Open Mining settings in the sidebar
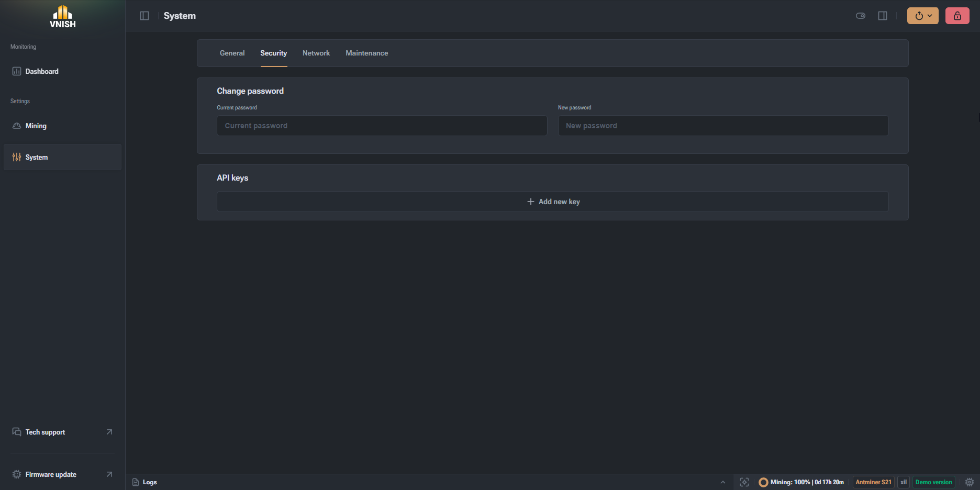The height and width of the screenshot is (490, 980). (x=62, y=126)
